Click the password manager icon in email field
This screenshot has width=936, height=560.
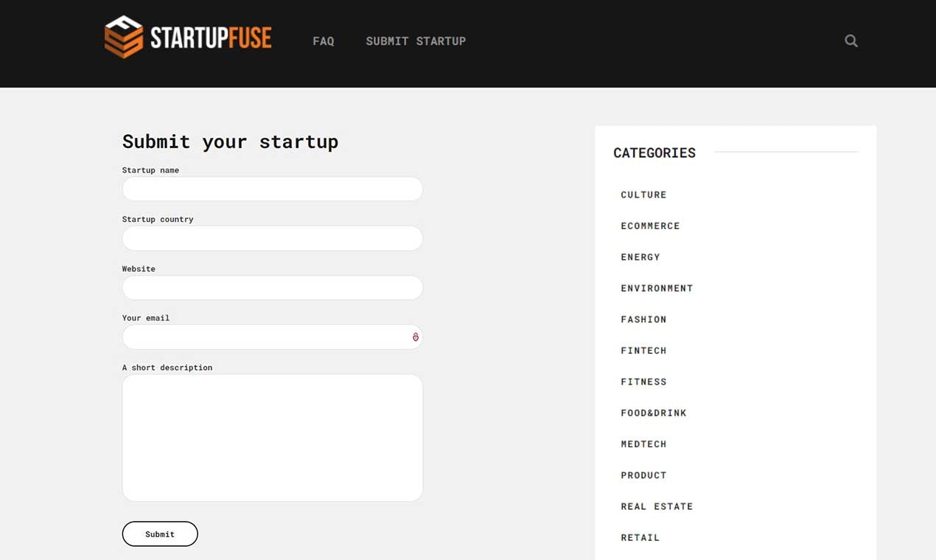point(415,337)
